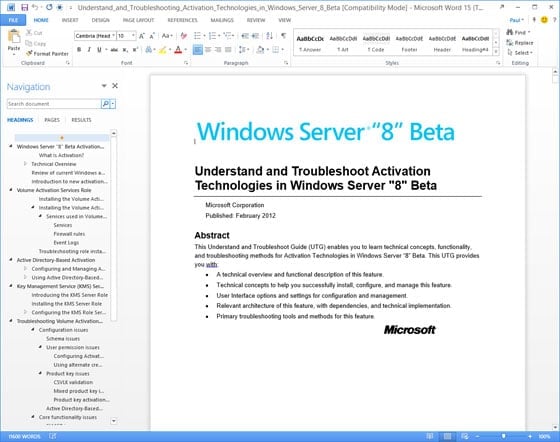Viewport: 560px width, 442px height.
Task: Open the Numbering list button
Action: (212, 36)
